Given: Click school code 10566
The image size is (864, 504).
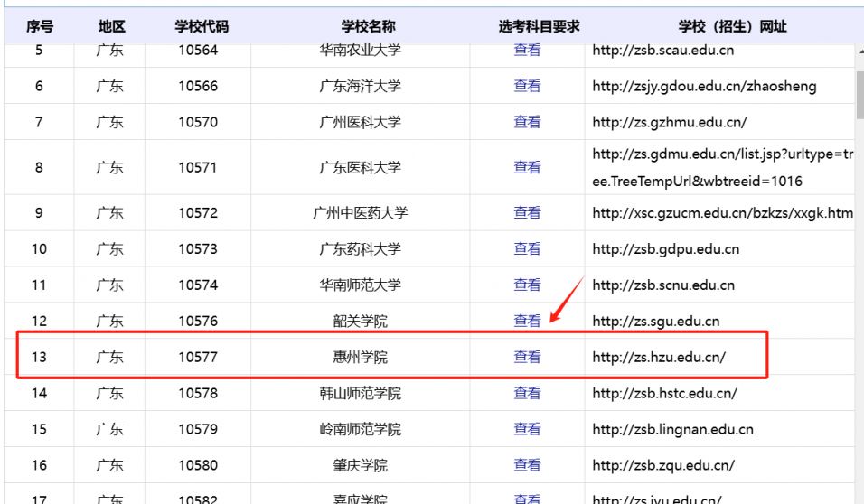Looking at the screenshot, I should (198, 86).
